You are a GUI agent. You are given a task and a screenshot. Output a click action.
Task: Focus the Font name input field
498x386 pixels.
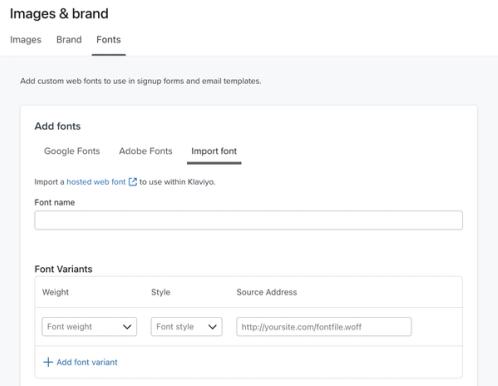click(x=249, y=220)
